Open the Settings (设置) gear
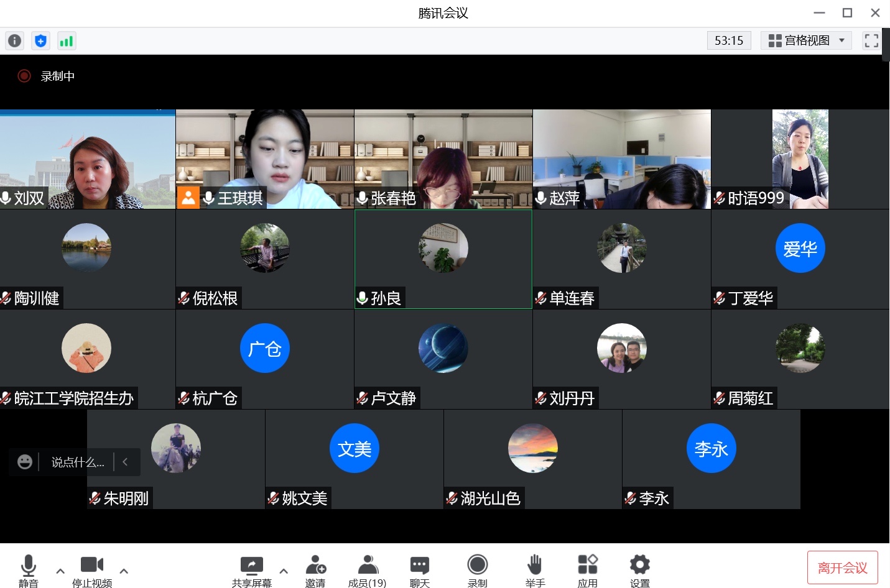The height and width of the screenshot is (588, 890). click(639, 570)
